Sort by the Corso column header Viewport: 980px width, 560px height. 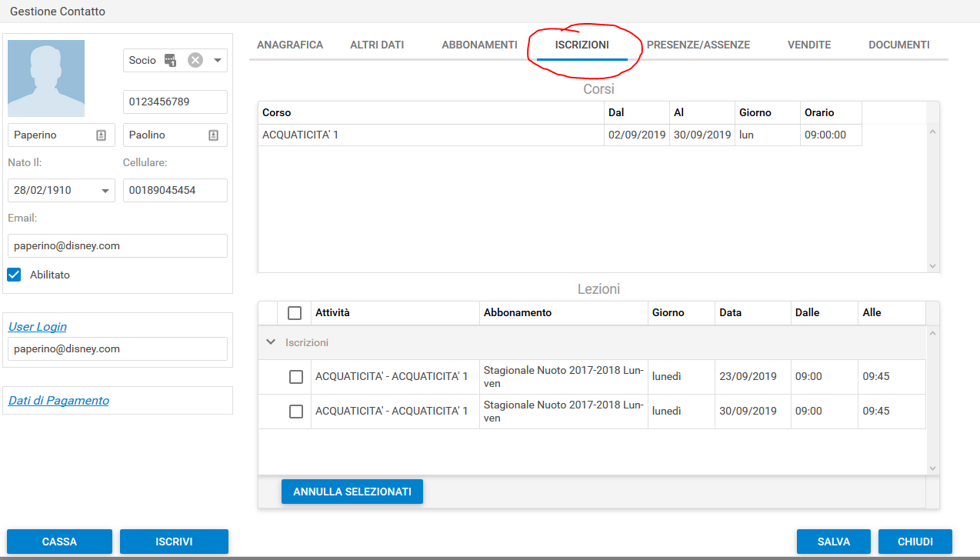click(x=431, y=112)
